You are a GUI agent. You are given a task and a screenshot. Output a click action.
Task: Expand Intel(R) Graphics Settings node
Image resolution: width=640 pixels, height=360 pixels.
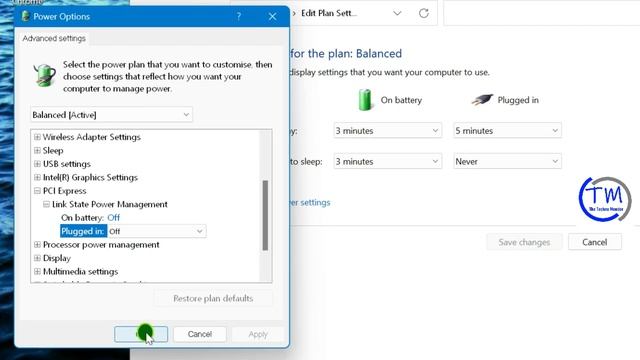point(37,177)
